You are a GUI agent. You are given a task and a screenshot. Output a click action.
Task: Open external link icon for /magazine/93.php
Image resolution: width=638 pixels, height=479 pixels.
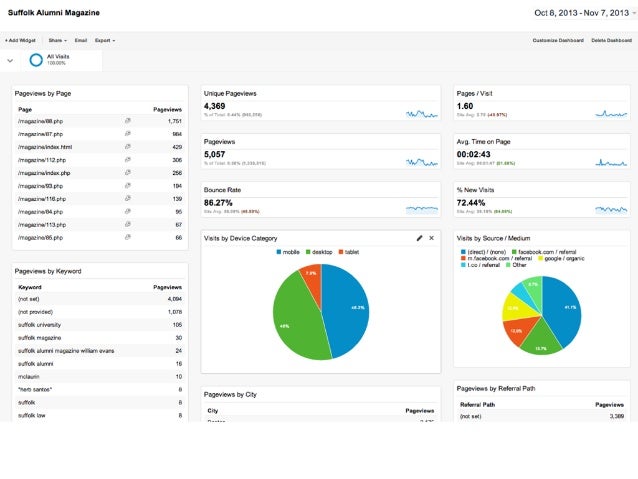128,186
